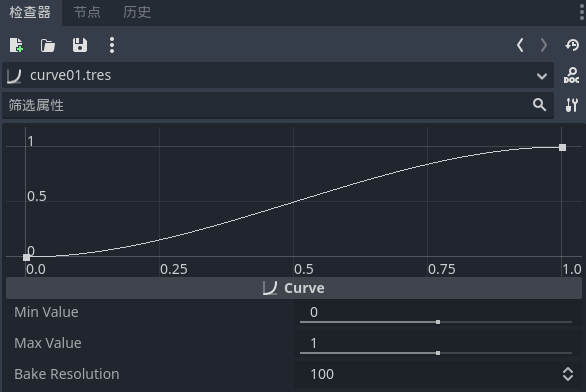Open documentation with the DOC icon
586x392 pixels.
[x=571, y=75]
